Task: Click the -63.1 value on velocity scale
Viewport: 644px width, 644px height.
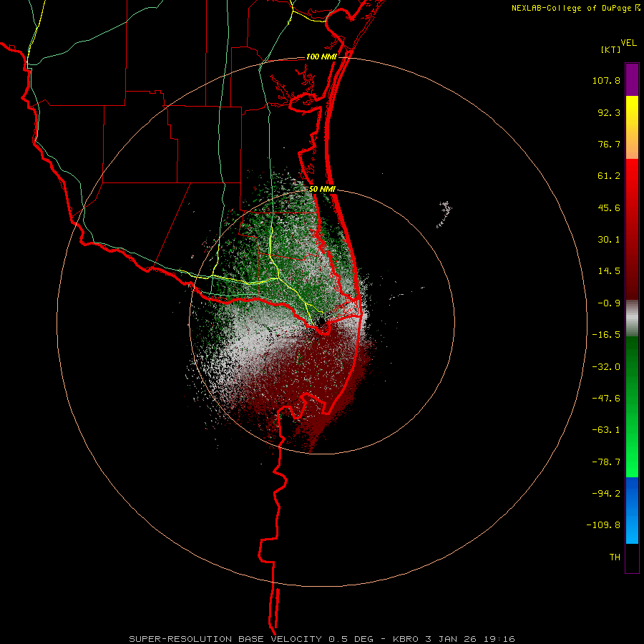Action: [606, 430]
